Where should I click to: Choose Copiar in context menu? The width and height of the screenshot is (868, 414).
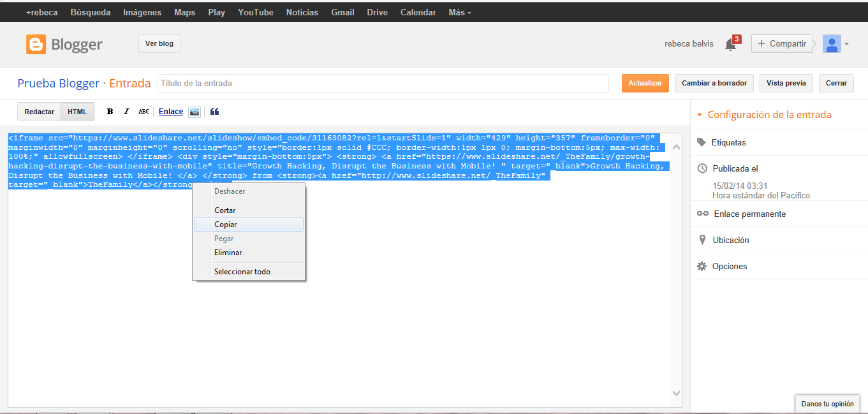pyautogui.click(x=249, y=225)
